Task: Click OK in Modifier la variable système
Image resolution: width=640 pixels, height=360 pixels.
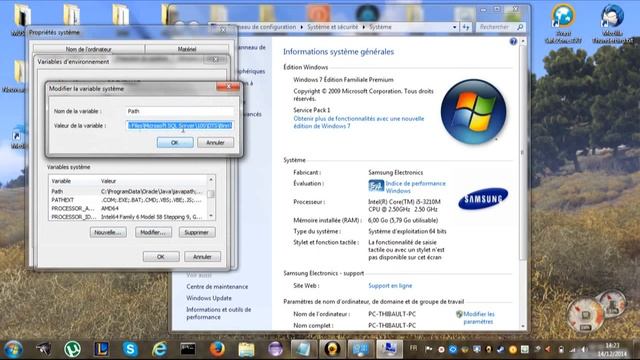Action: coord(175,142)
